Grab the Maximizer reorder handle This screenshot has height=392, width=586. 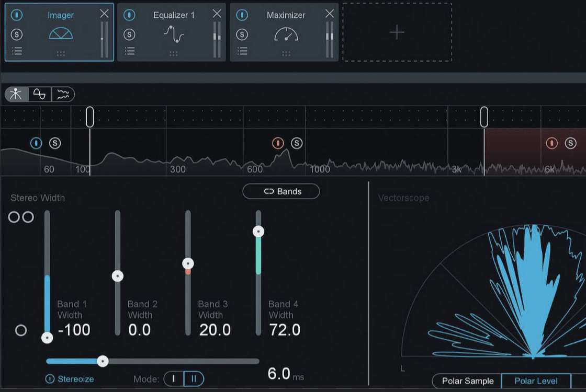pyautogui.click(x=286, y=54)
